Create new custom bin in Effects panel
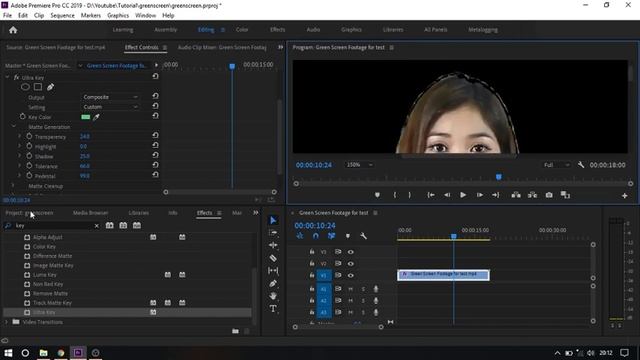The width and height of the screenshot is (640, 360). [236, 331]
